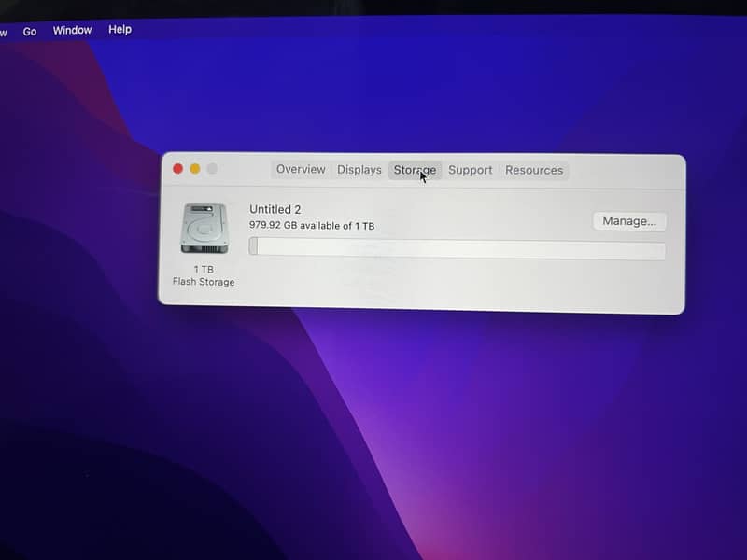Minimize window with the yellow button
747x560 pixels.
click(194, 169)
